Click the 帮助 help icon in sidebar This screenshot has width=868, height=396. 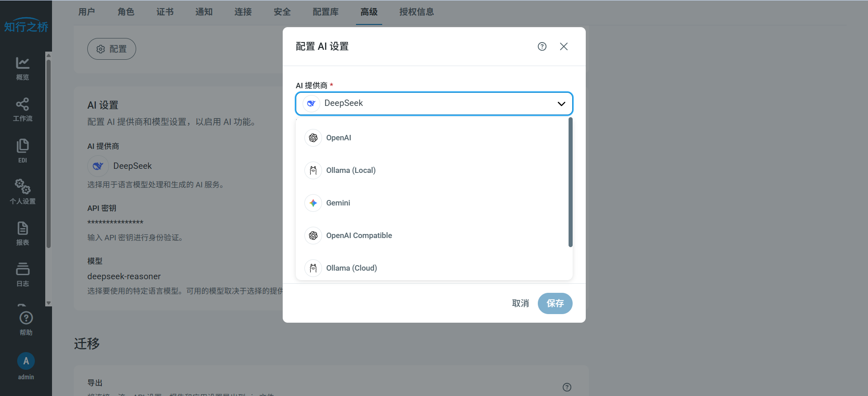26,323
